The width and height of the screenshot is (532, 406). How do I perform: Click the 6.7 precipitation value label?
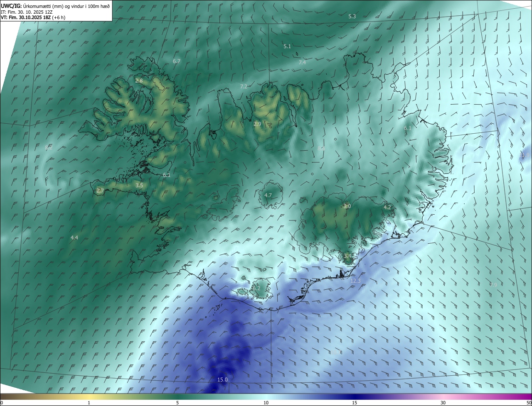(177, 61)
